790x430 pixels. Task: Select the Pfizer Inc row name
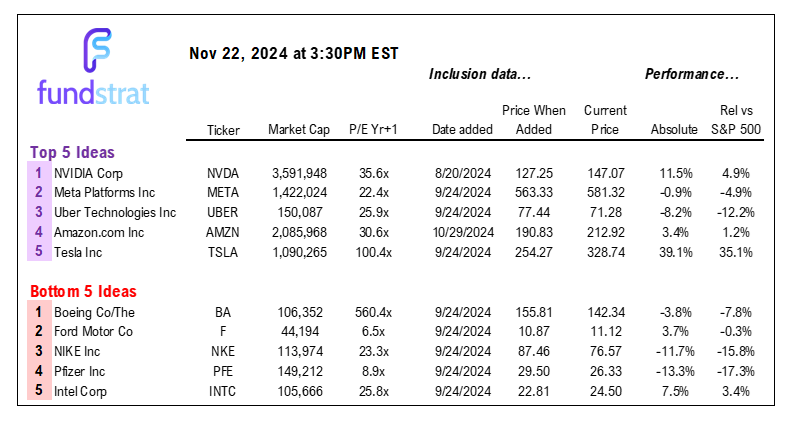point(80,372)
